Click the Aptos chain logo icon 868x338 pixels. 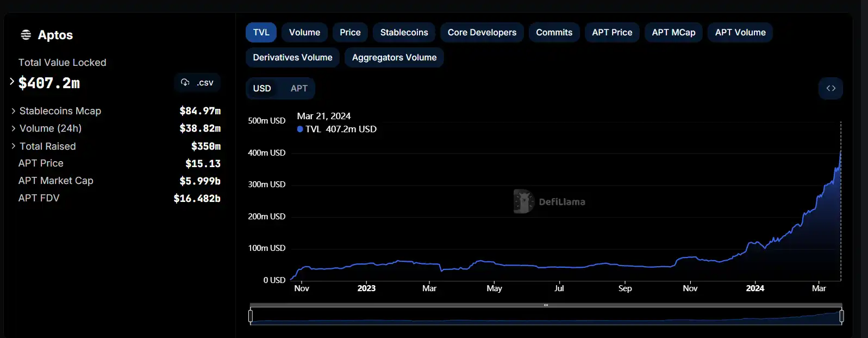pyautogui.click(x=26, y=35)
